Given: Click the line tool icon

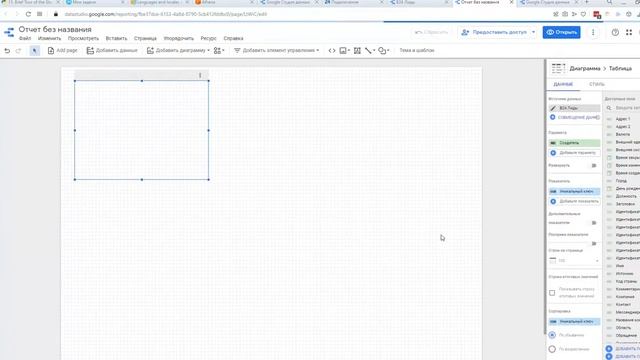Looking at the screenshot, I should pos(369,51).
